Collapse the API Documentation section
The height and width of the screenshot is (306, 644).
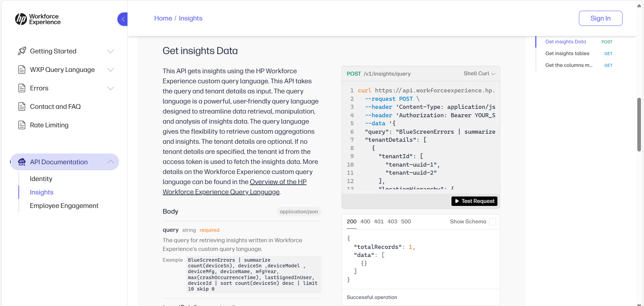point(111,162)
